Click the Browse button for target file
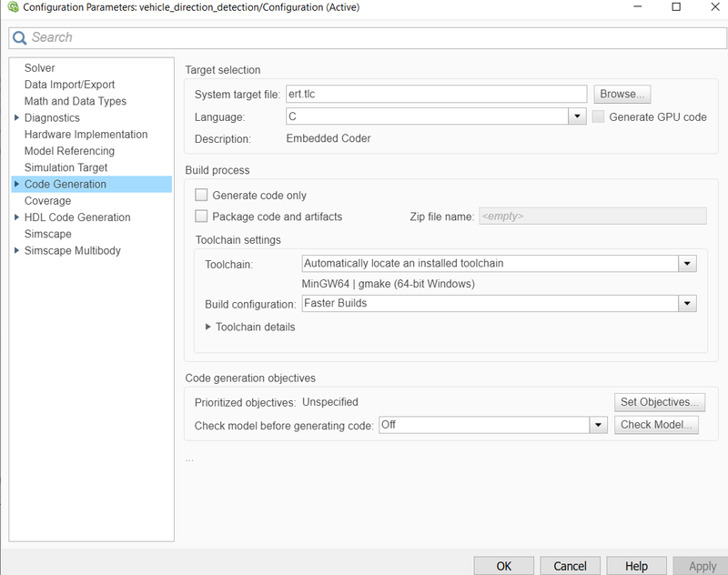This screenshot has height=575, width=728. pyautogui.click(x=622, y=95)
